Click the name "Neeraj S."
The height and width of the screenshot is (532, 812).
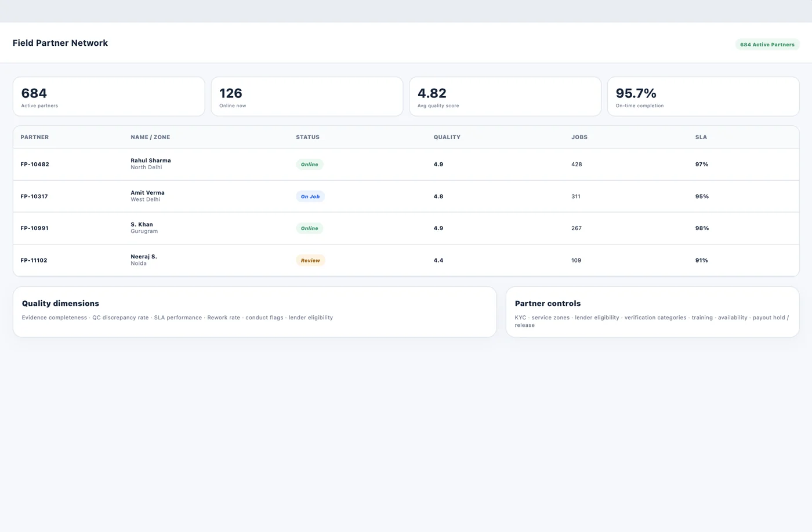(144, 257)
